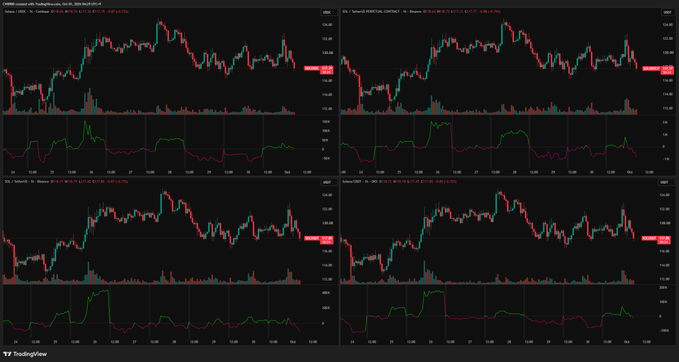Click 150K on Coinbase indicator axis
This screenshot has height=362, width=679.
pyautogui.click(x=326, y=122)
